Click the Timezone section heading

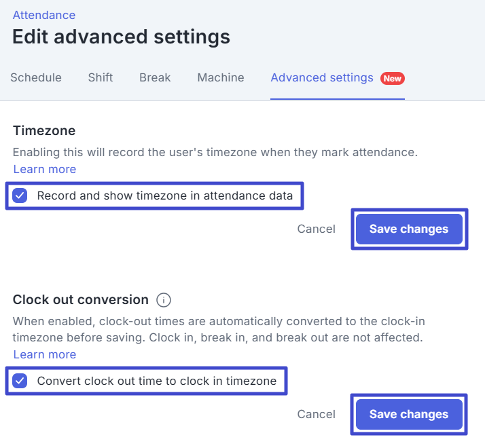pyautogui.click(x=44, y=131)
